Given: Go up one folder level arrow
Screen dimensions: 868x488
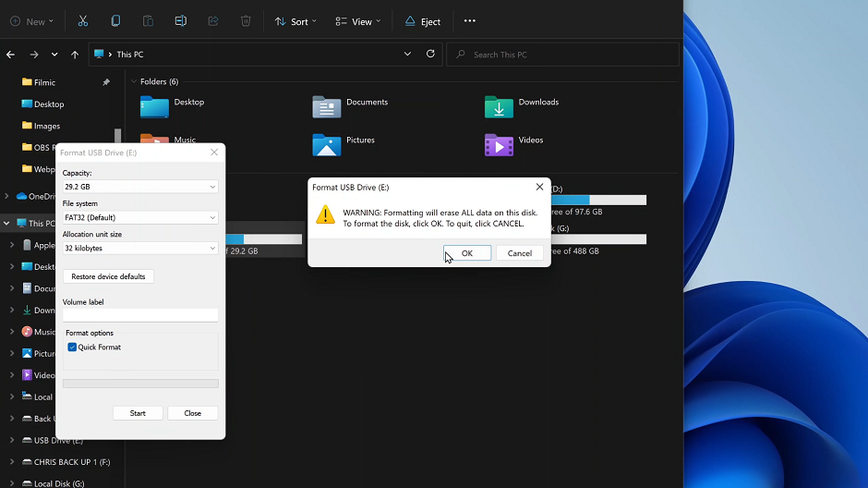Looking at the screenshot, I should point(75,55).
